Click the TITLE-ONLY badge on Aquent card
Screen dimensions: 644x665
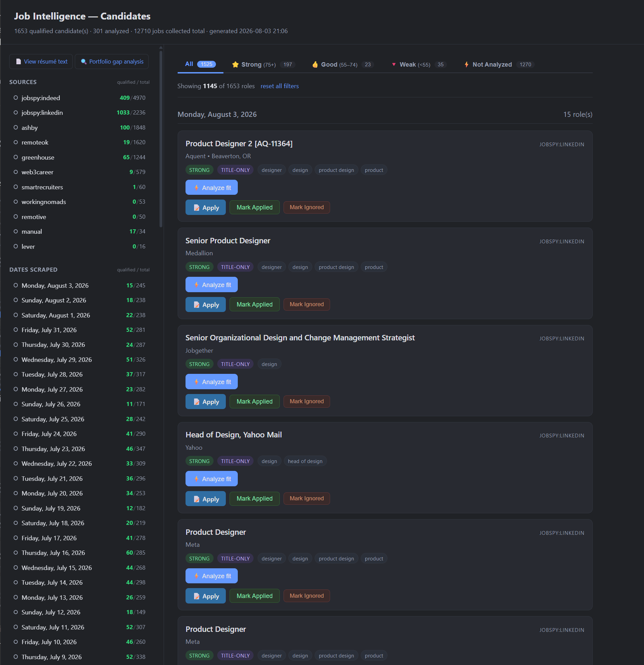click(235, 170)
